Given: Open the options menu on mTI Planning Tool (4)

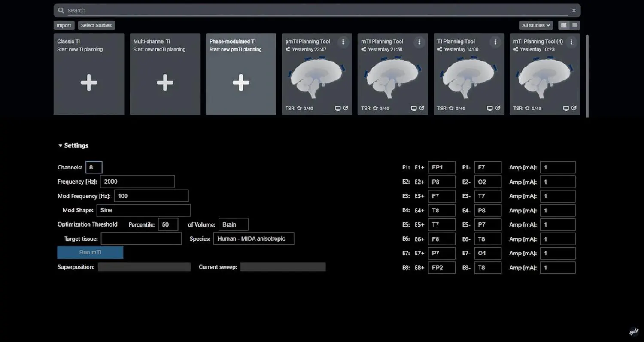Looking at the screenshot, I should [571, 42].
